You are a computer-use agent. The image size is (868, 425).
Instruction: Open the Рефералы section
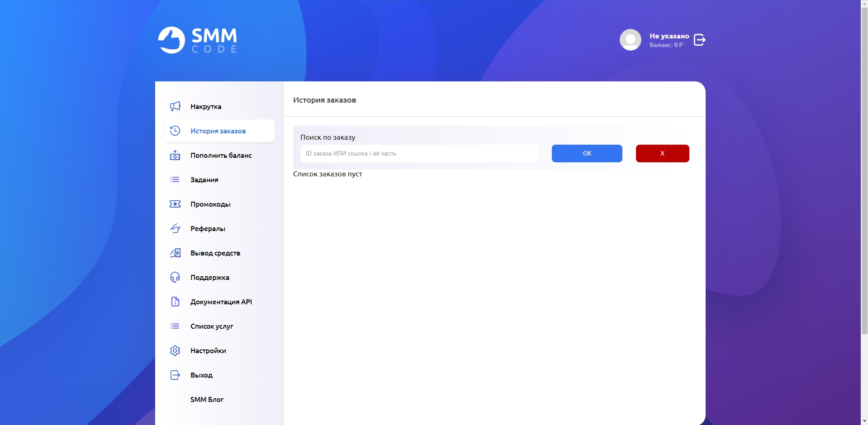pyautogui.click(x=219, y=228)
